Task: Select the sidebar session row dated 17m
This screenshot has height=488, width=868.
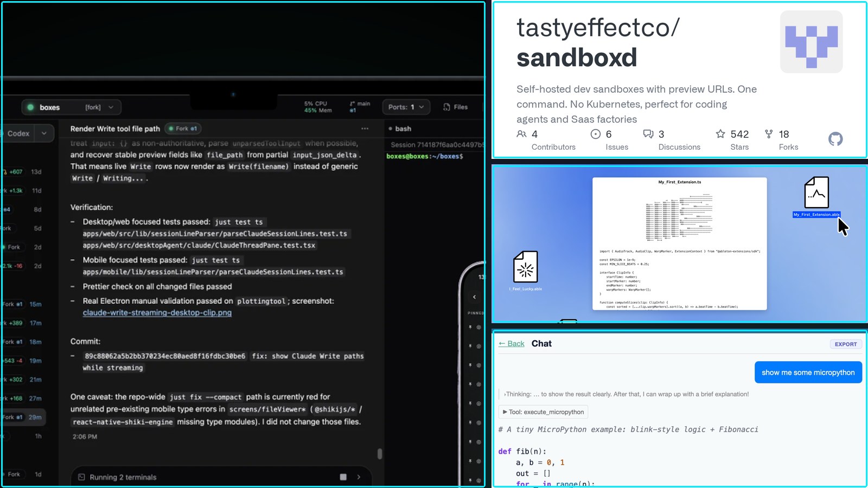Action: pos(22,323)
